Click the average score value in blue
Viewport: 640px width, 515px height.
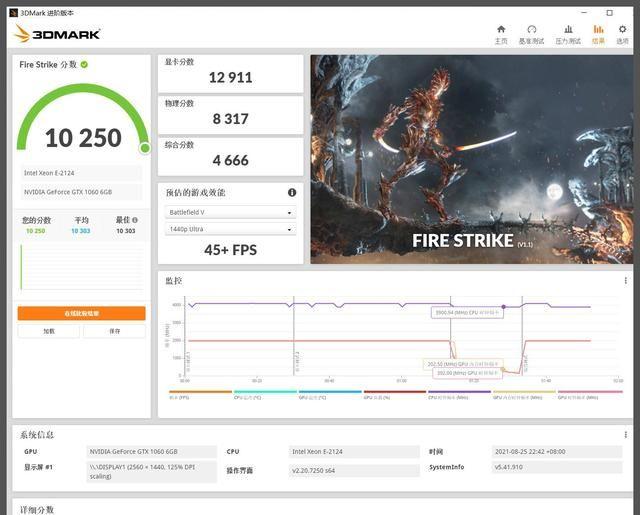pyautogui.click(x=81, y=231)
